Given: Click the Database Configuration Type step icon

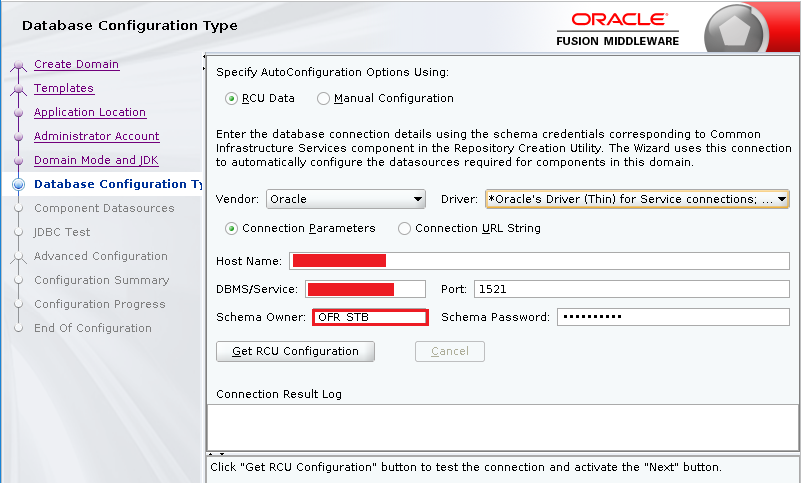Looking at the screenshot, I should (18, 184).
